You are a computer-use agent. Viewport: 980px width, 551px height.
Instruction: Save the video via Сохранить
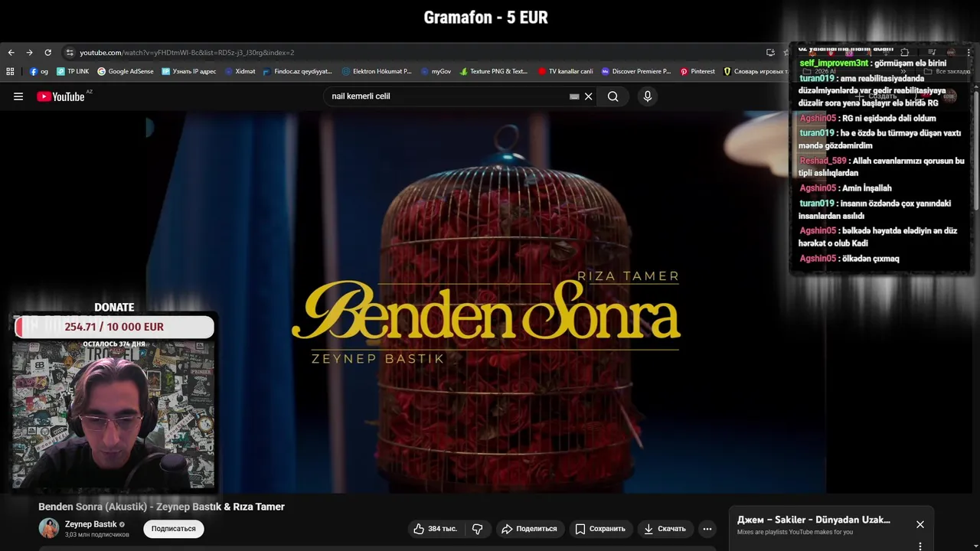tap(600, 529)
